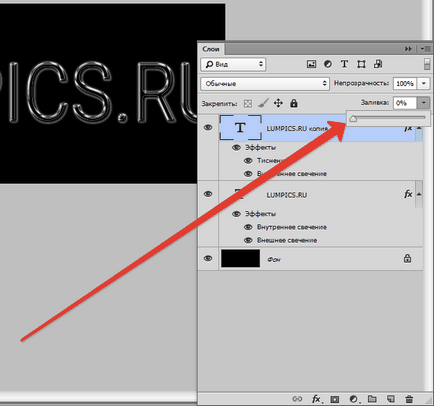The image size is (434, 406).
Task: Select the LUMPICS.RU копия text layer thumbnail
Action: coord(240,128)
